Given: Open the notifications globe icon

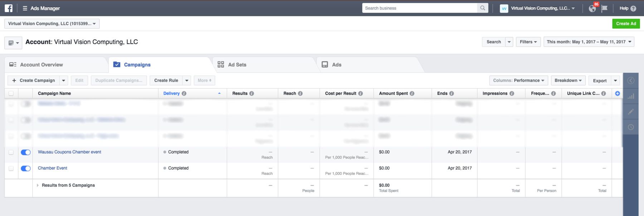Looking at the screenshot, I should click(x=592, y=8).
